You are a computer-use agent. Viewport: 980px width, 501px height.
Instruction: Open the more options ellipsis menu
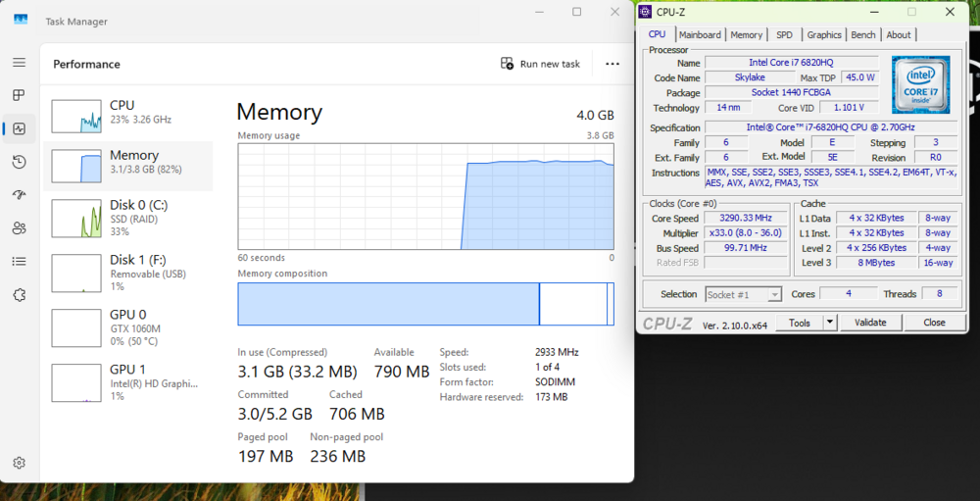pyautogui.click(x=612, y=64)
